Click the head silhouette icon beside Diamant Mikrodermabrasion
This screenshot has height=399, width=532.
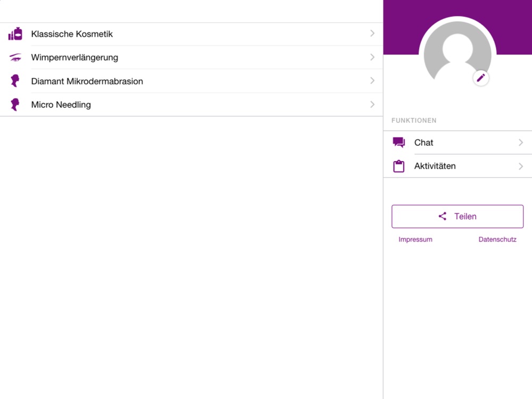click(x=15, y=81)
